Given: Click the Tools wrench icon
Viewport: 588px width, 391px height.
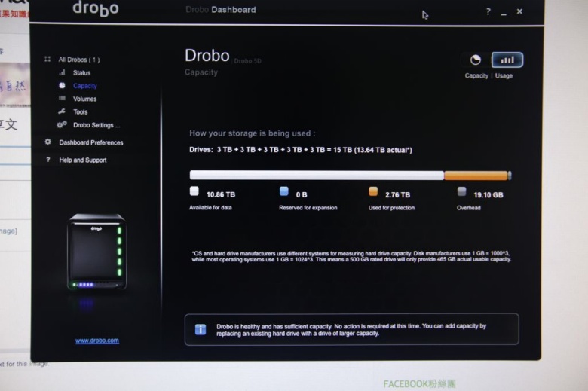Looking at the screenshot, I should tap(62, 111).
